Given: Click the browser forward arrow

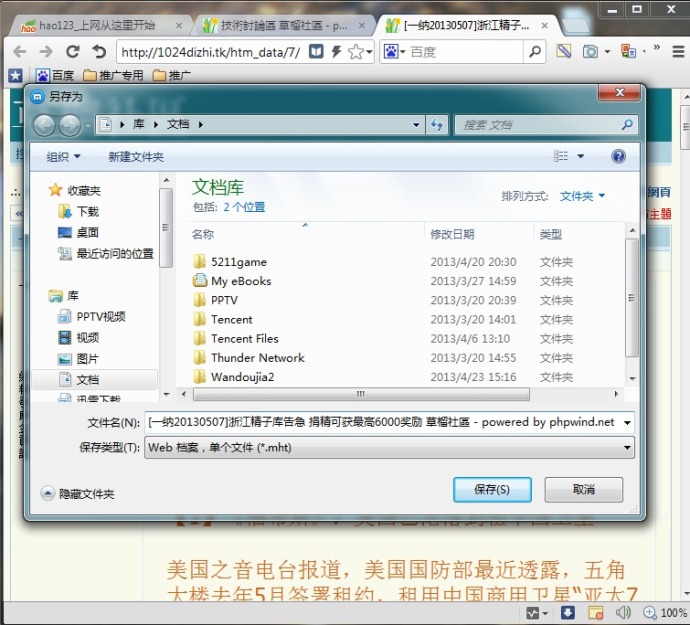Looking at the screenshot, I should [x=46, y=52].
